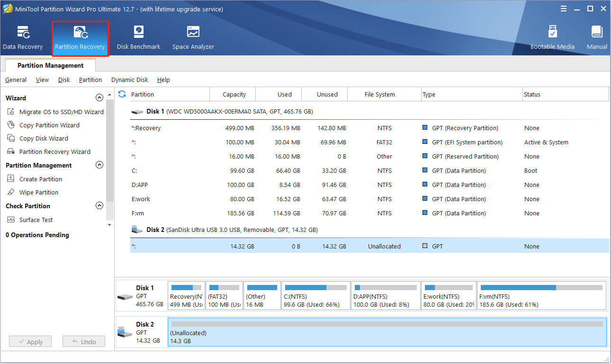Click the hamburger menu icon in title bar
Image resolution: width=612 pixels, height=364 pixels.
point(564,9)
